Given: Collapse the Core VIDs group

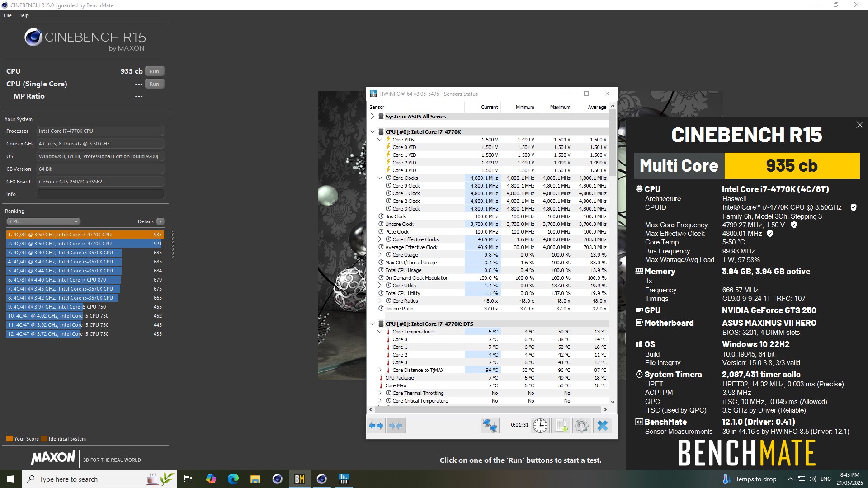Looking at the screenshot, I should coord(380,140).
